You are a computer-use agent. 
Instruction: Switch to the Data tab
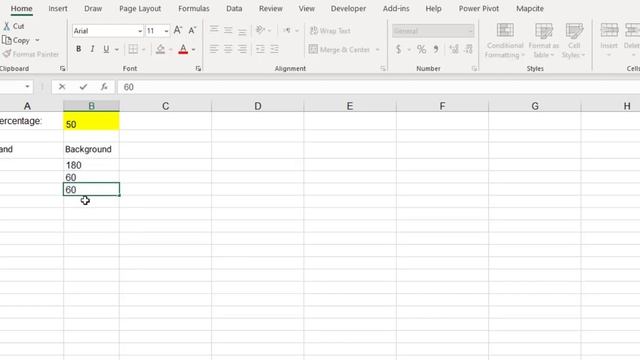click(234, 9)
